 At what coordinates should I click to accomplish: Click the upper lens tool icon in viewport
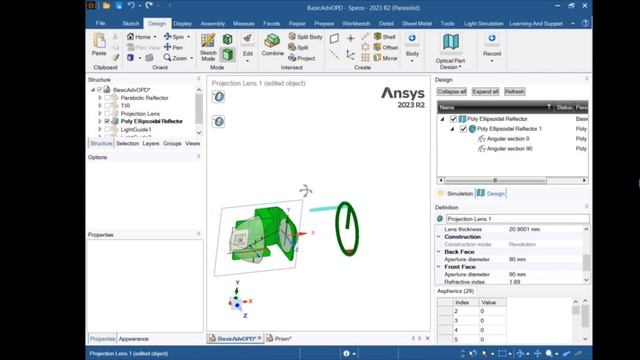pos(218,97)
